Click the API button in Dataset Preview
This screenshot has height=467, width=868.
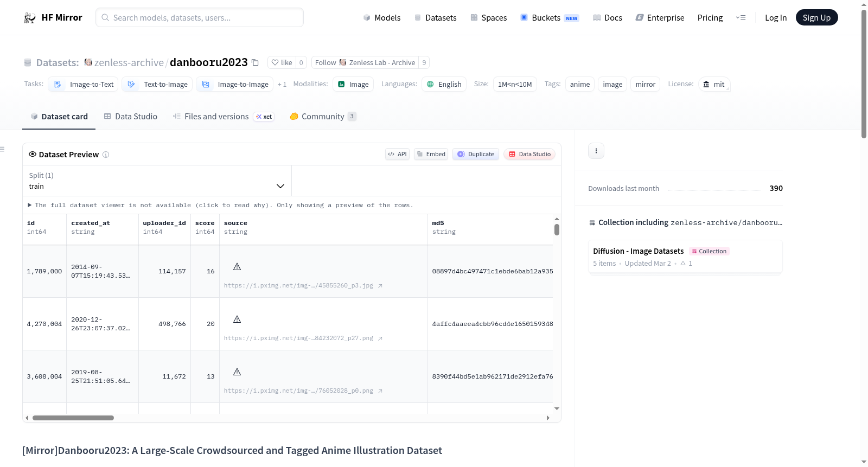click(x=397, y=154)
